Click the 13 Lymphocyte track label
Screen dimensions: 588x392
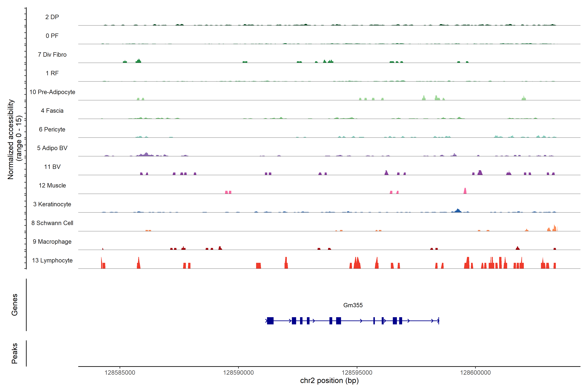(52, 260)
